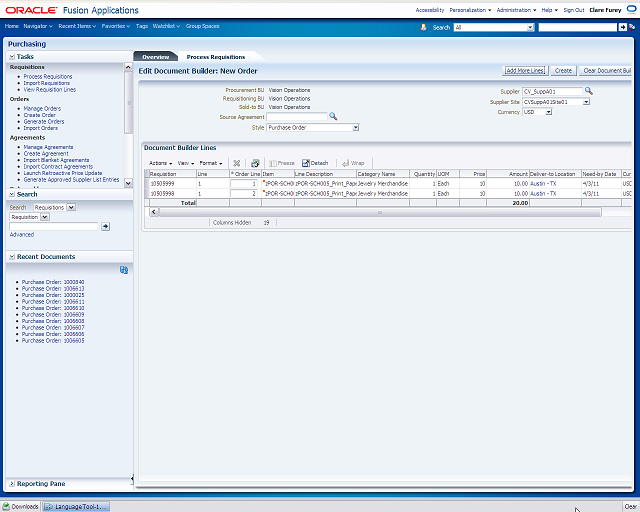640x512 pixels.
Task: Click the Tasks panel scroll up arrow
Action: (128, 67)
